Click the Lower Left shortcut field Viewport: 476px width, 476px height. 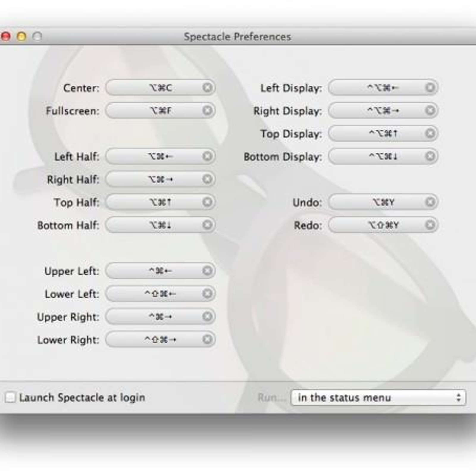pyautogui.click(x=160, y=294)
